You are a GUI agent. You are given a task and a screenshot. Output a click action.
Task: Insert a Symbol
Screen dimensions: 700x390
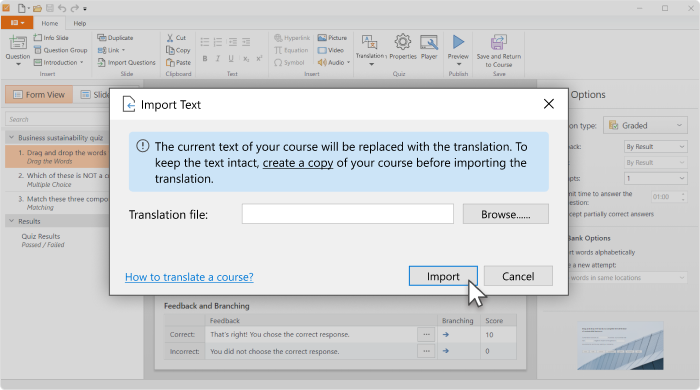point(289,62)
